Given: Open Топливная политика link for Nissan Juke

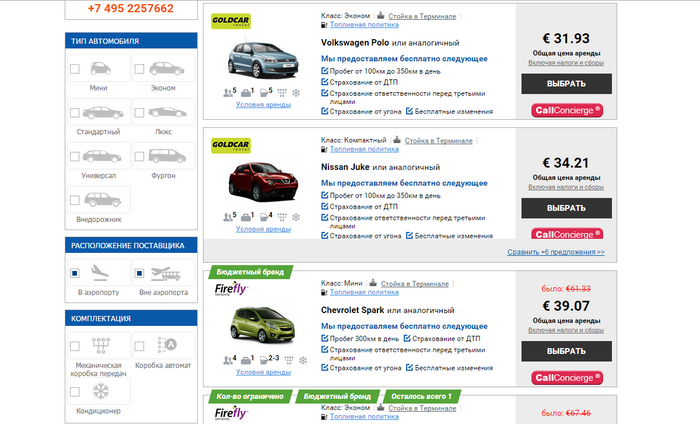Looking at the screenshot, I should (364, 149).
